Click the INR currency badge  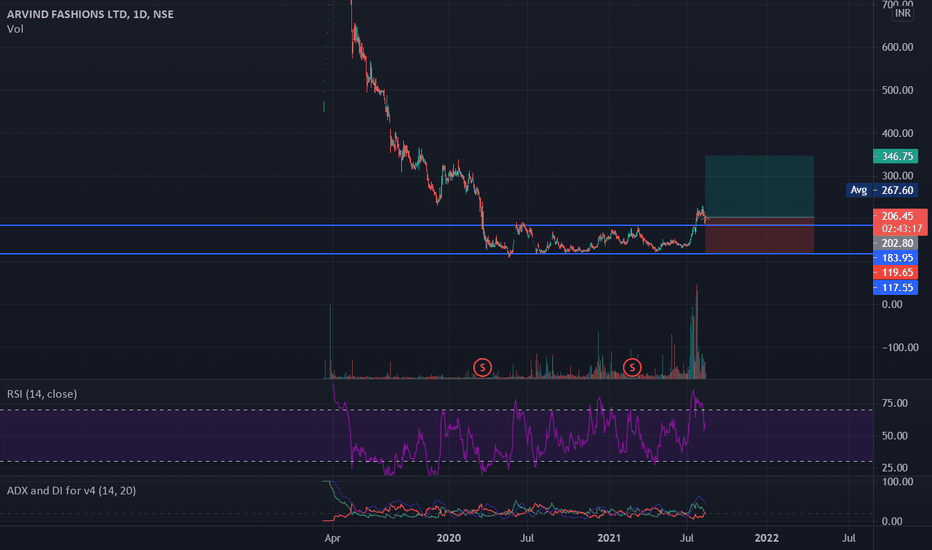(902, 12)
